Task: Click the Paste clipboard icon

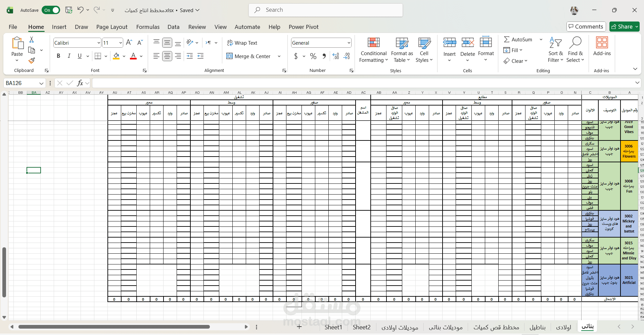Action: coord(17,43)
